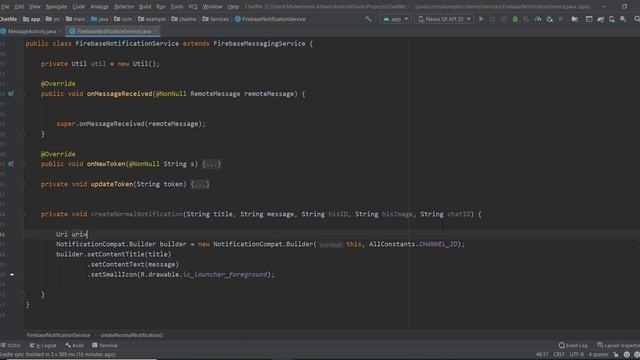
Task: Click the Apply Changes and Restart Activity icon
Action: point(493,19)
